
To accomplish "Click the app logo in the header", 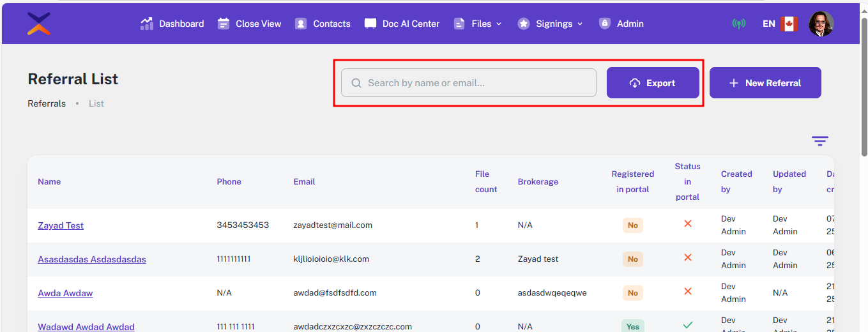I will click(39, 24).
